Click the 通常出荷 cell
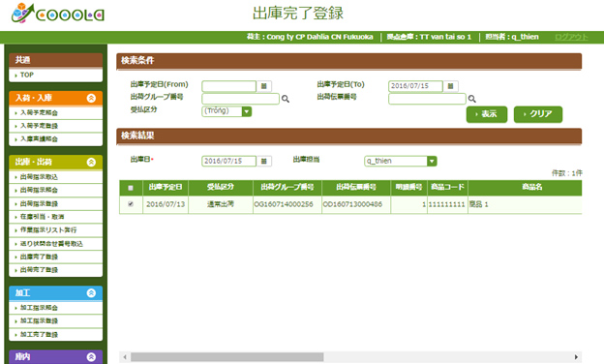Image resolution: width=604 pixels, height=364 pixels. coord(221,204)
